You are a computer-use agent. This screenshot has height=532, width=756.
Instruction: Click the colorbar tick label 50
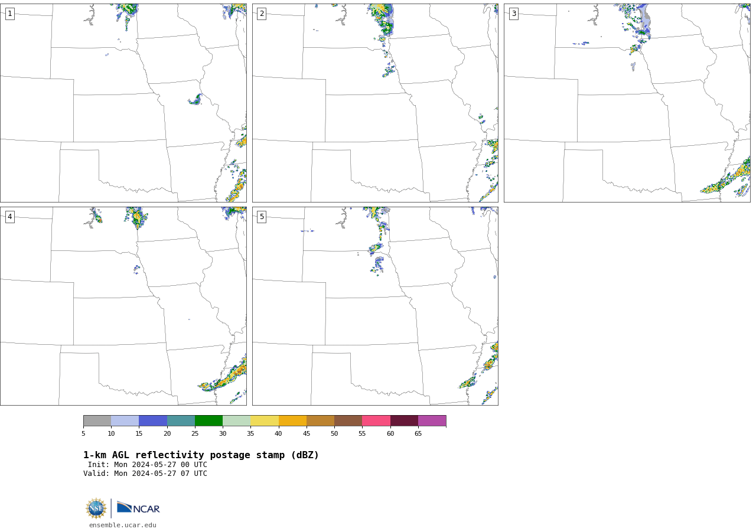point(334,434)
